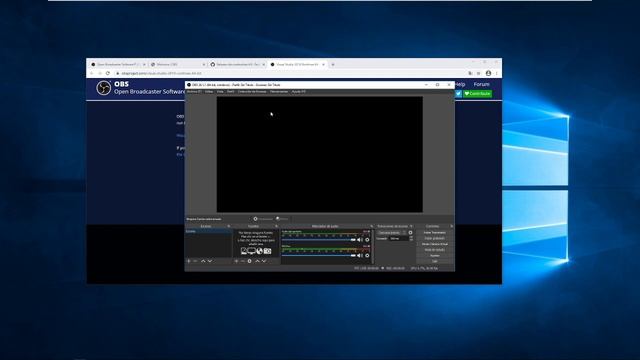Click the REC timer in status bar
Screen dimensions: 640x360
[x=395, y=268]
